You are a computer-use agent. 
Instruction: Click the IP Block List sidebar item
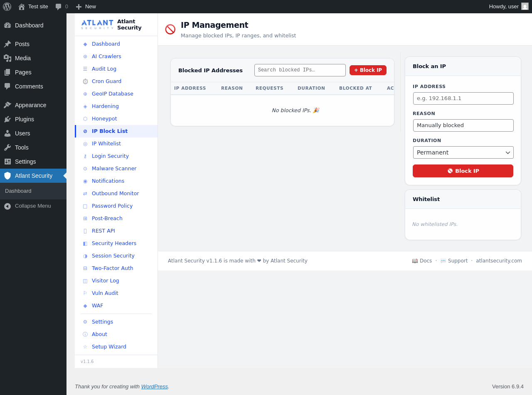[116, 131]
